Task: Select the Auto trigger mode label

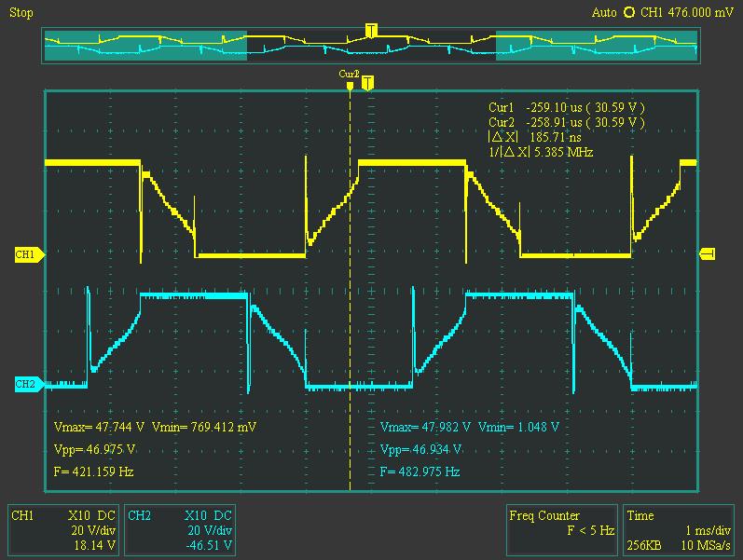Action: (x=604, y=12)
